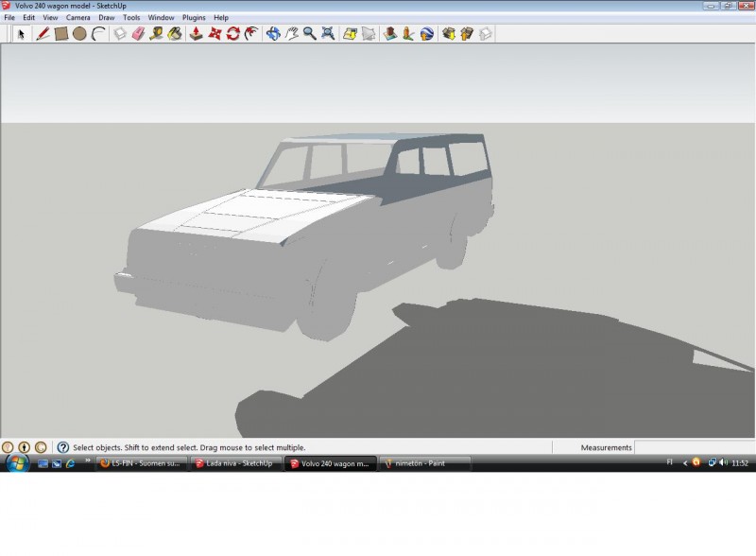Click the Add Location icon
756x556 pixels.
click(x=350, y=34)
